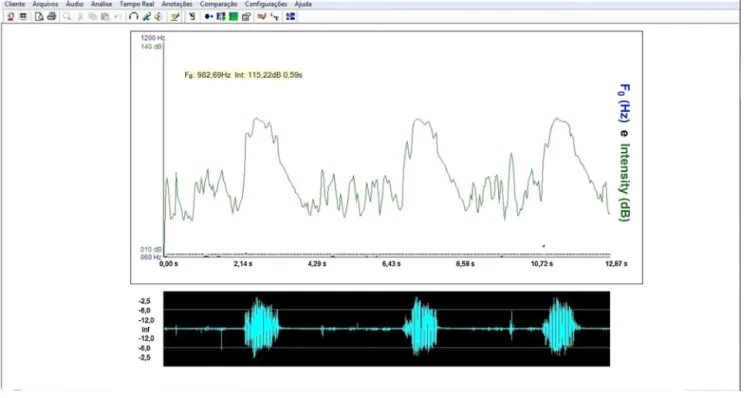Click the magnifier zoom icon
Screen dimensions: 744x398
(67, 17)
